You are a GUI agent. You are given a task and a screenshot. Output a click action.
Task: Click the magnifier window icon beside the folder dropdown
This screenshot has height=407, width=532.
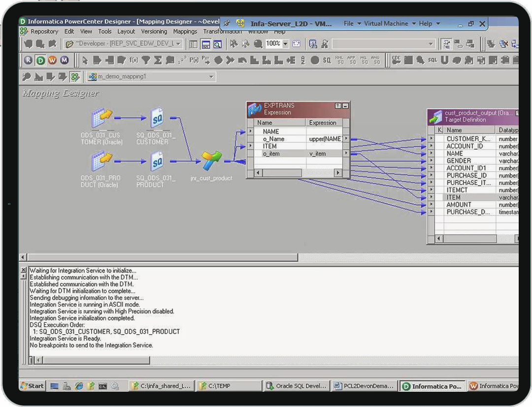(x=218, y=44)
